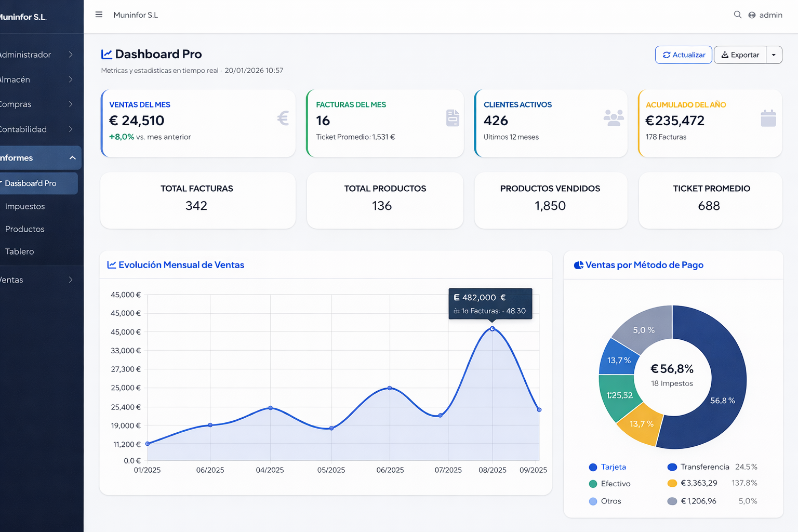Click the invoice document icon on Facturas card
Image resolution: width=798 pixels, height=532 pixels.
453,118
